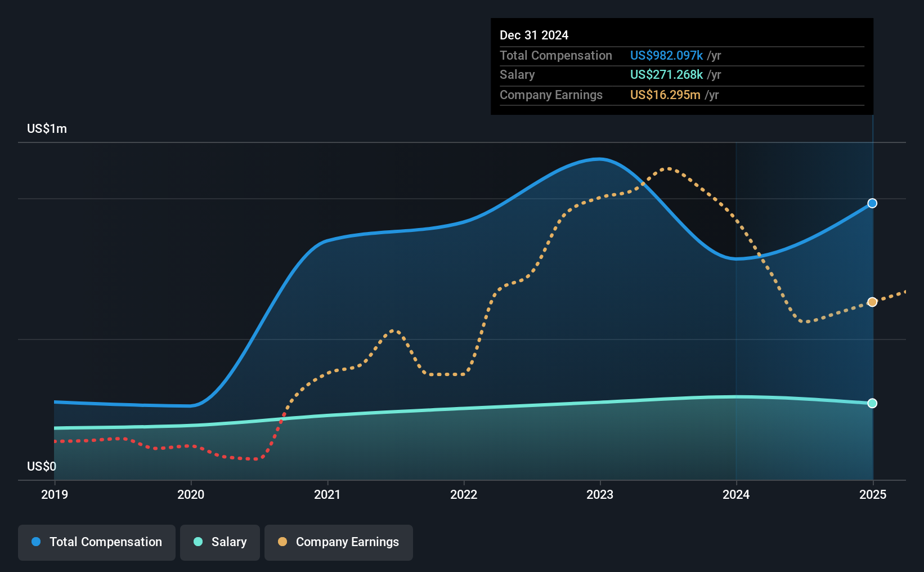Select the 2022 x-axis label
The width and height of the screenshot is (924, 572).
tap(464, 494)
